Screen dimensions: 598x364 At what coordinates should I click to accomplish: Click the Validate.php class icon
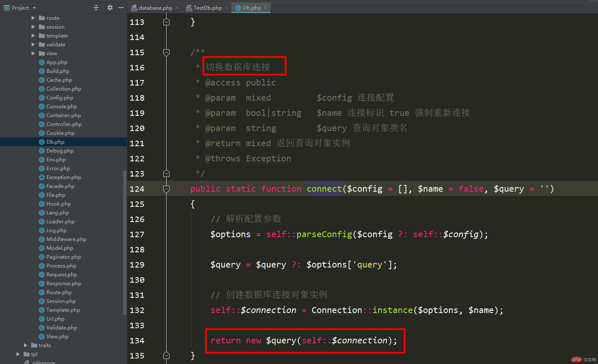42,328
